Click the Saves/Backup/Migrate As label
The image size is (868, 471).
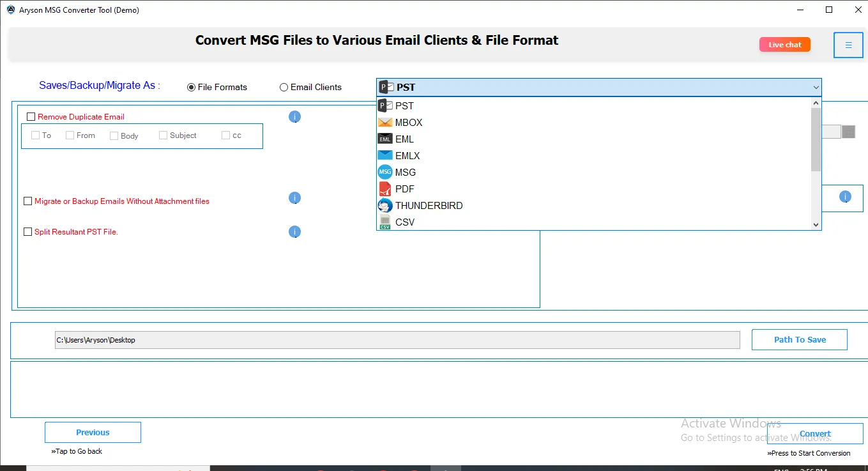point(100,85)
